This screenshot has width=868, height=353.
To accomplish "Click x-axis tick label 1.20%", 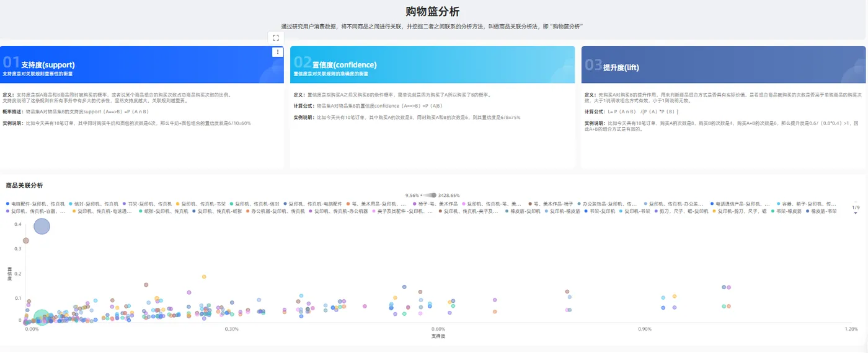I will pyautogui.click(x=851, y=329).
